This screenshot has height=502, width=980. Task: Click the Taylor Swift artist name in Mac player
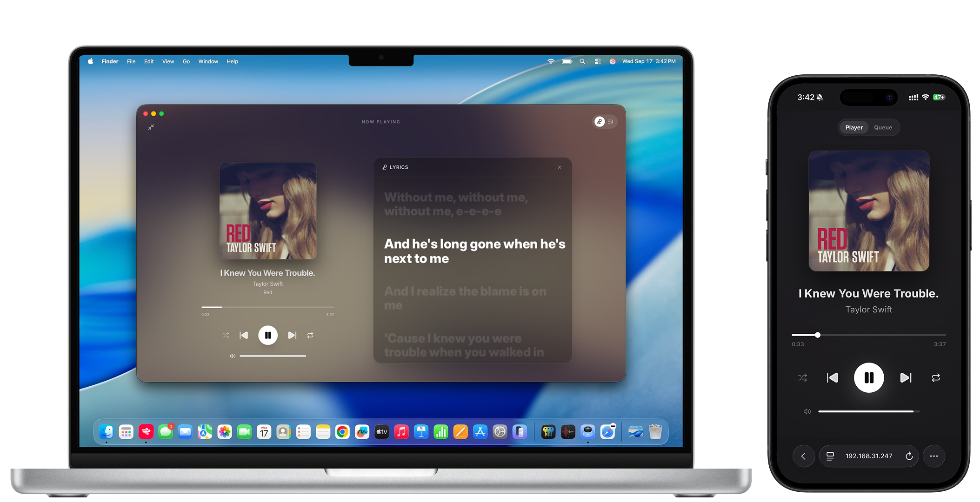click(x=268, y=284)
